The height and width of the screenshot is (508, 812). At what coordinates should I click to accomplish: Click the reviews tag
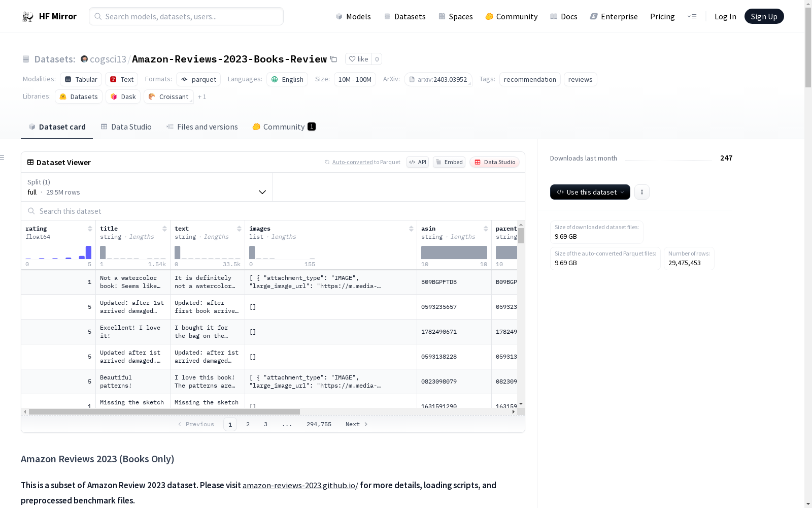click(x=581, y=79)
